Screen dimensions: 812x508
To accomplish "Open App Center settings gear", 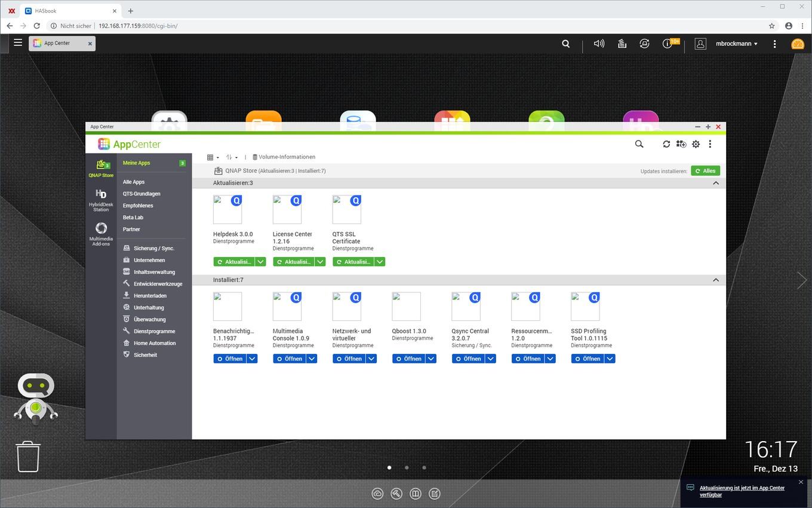I will (x=696, y=144).
